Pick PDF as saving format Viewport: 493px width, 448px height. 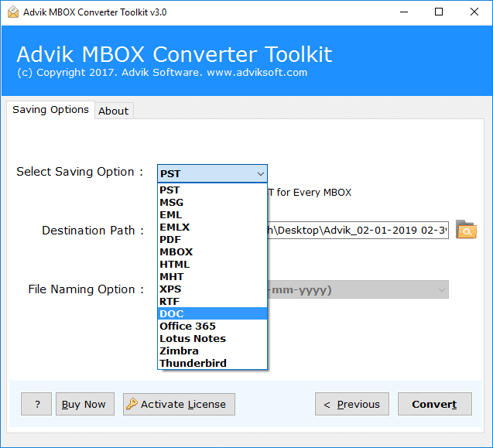[x=212, y=240]
